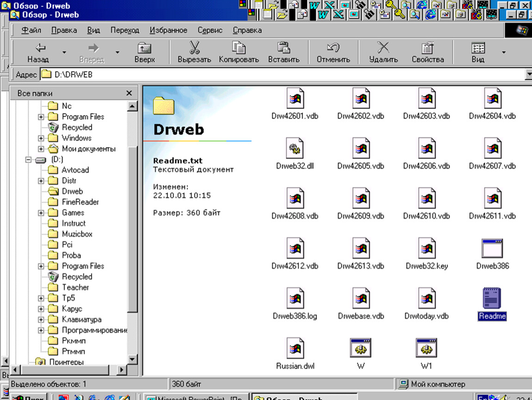This screenshot has height=400, width=532.
Task: Expand the Windows folder in the tree
Action: tap(41, 138)
